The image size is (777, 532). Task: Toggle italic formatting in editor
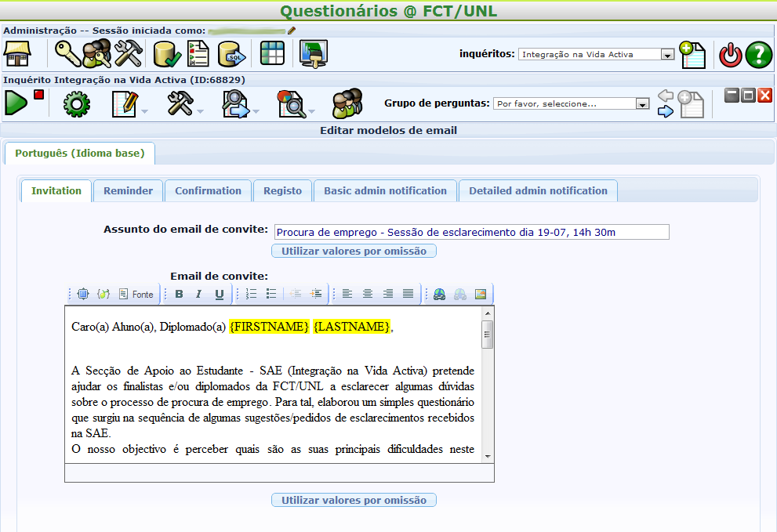tap(199, 294)
